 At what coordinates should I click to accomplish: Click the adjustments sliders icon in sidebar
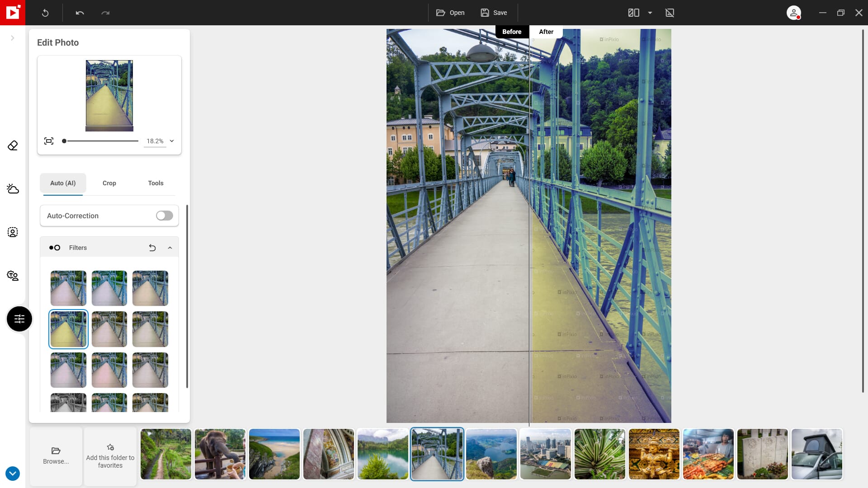point(19,318)
